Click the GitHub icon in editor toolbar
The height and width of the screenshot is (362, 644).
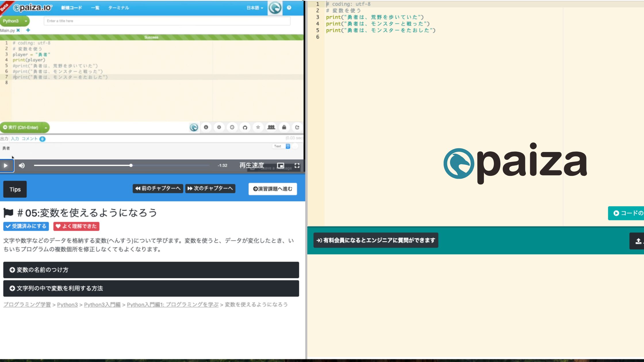[x=245, y=127]
